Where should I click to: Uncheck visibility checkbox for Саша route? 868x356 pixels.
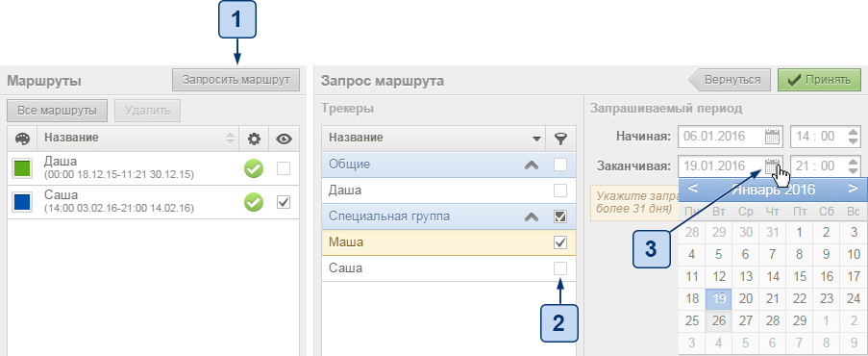point(284,202)
